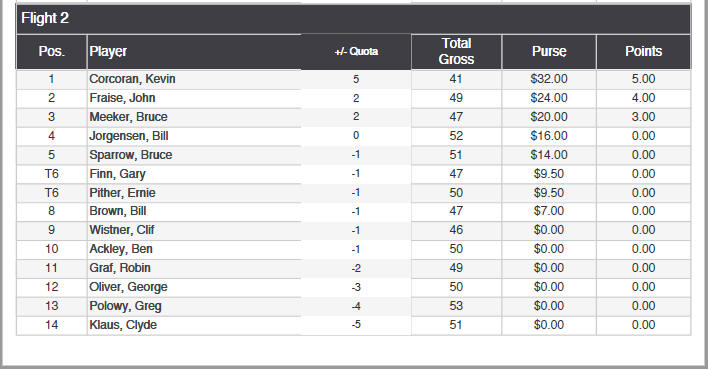
Task: Select Sparrow, Bruce entry
Action: 130,155
